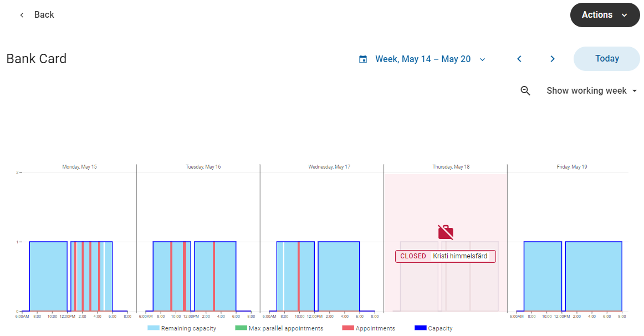Go to previous week arrow
The width and height of the screenshot is (644, 336).
point(519,59)
